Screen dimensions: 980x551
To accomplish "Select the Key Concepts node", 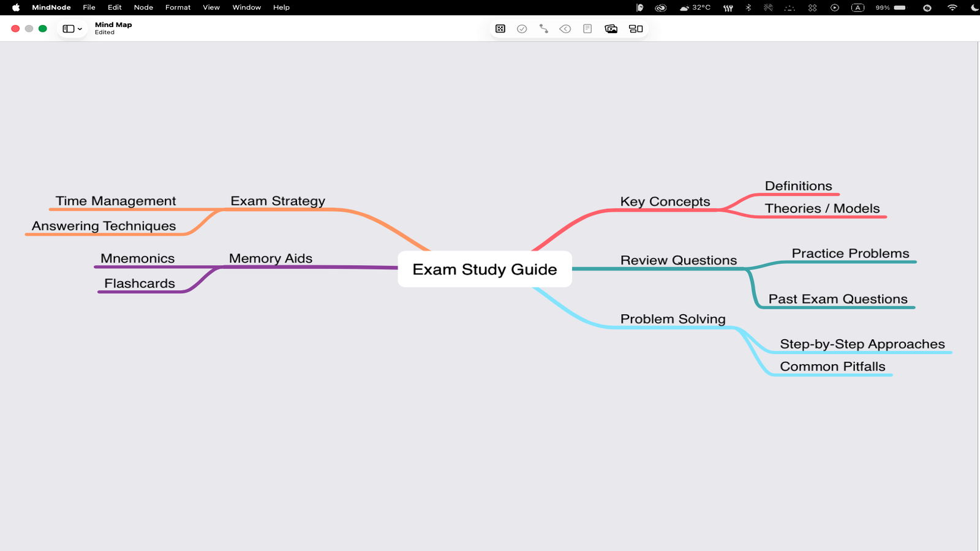I will click(x=665, y=201).
